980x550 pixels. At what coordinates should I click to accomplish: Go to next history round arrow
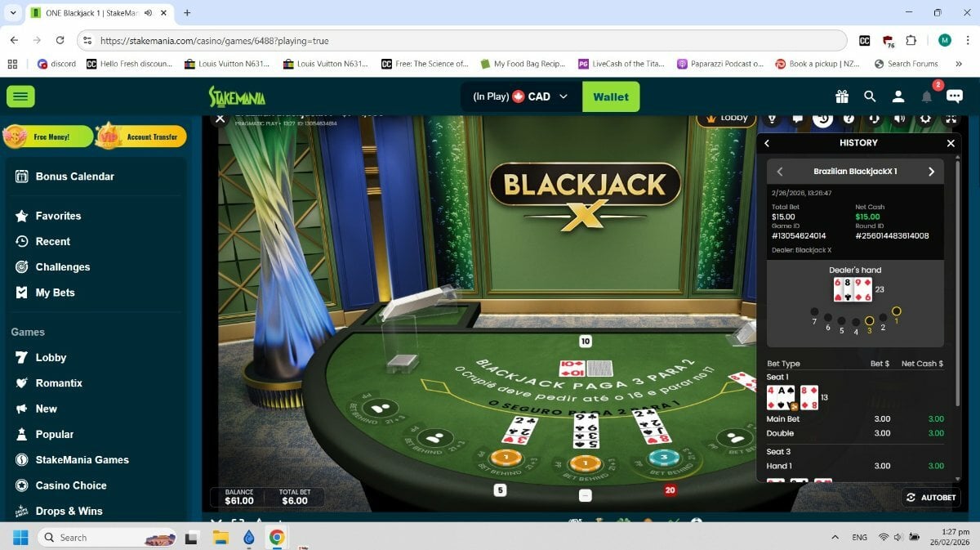point(931,172)
